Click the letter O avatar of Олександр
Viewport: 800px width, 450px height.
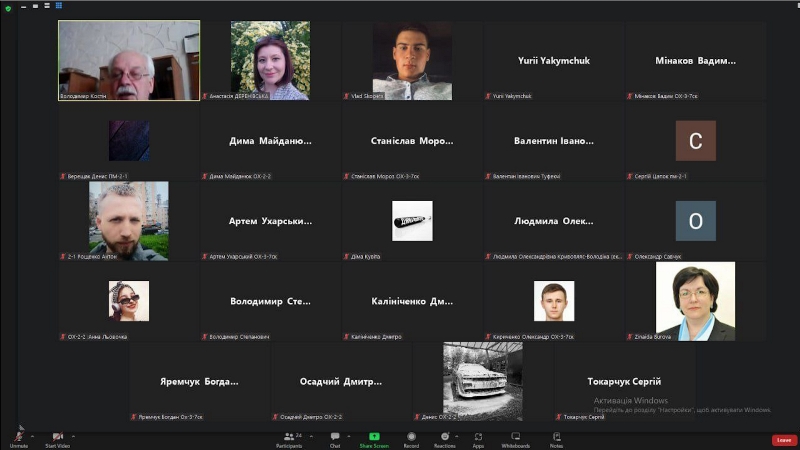pyautogui.click(x=695, y=221)
